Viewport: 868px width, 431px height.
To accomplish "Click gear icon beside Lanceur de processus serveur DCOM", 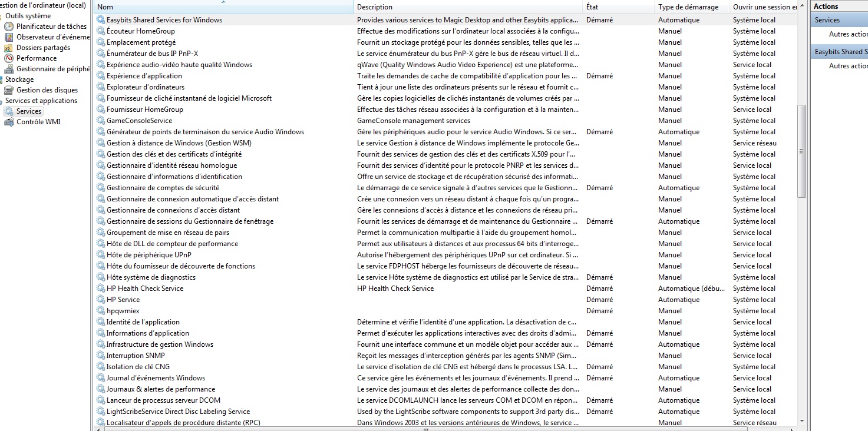I will tap(101, 400).
